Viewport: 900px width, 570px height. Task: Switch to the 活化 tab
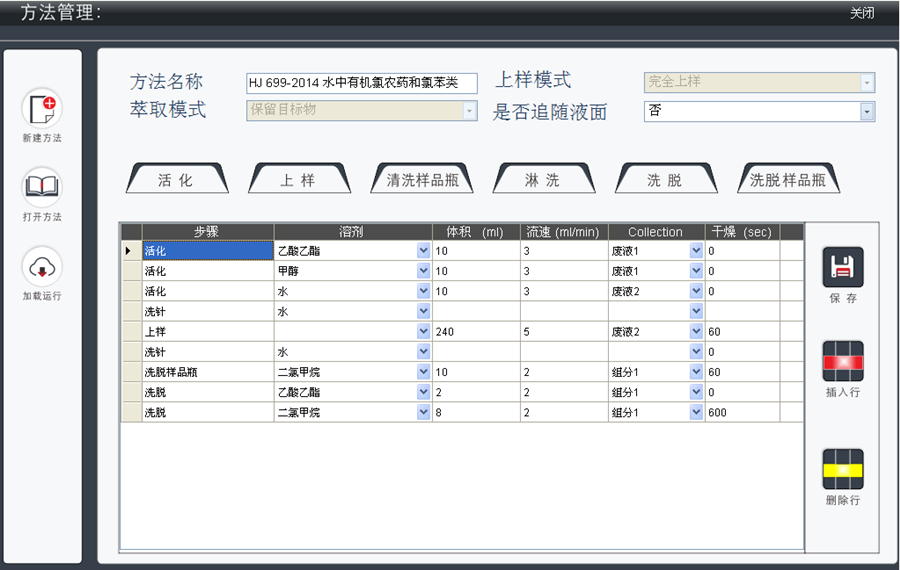(x=176, y=180)
